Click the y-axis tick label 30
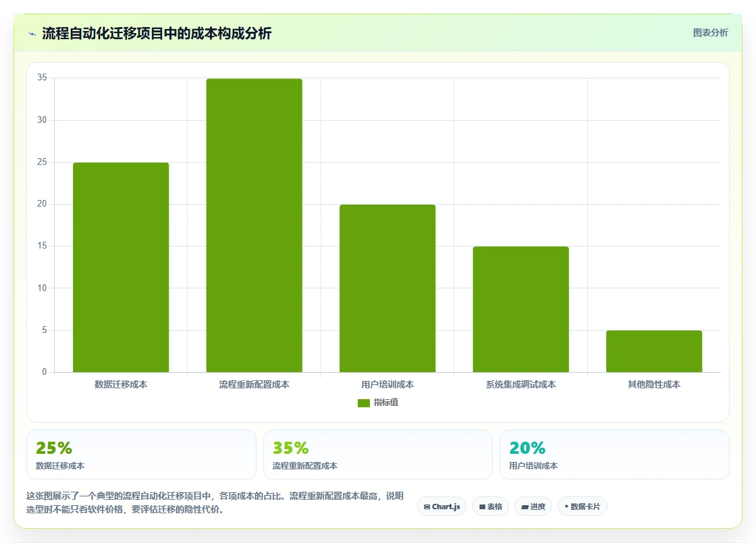756x543 pixels. click(x=42, y=120)
